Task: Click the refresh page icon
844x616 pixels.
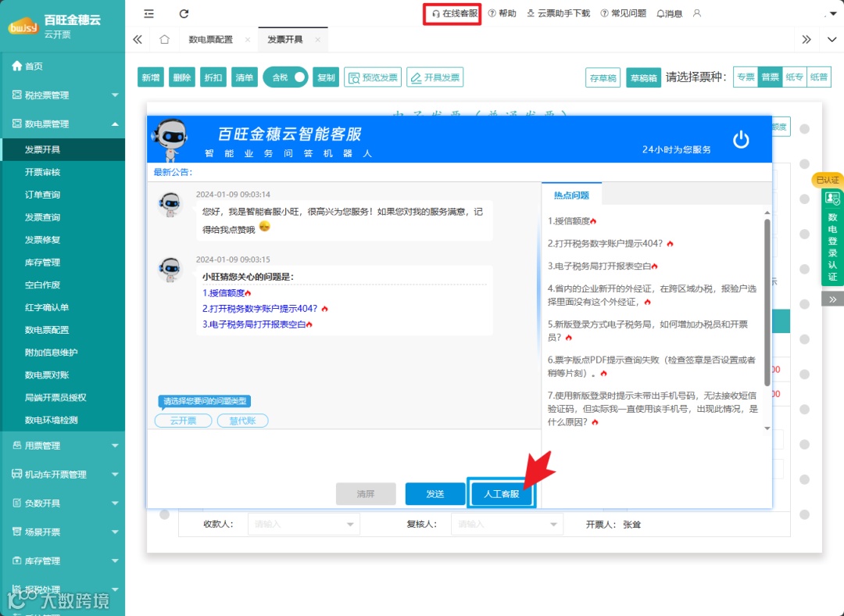Action: [184, 13]
